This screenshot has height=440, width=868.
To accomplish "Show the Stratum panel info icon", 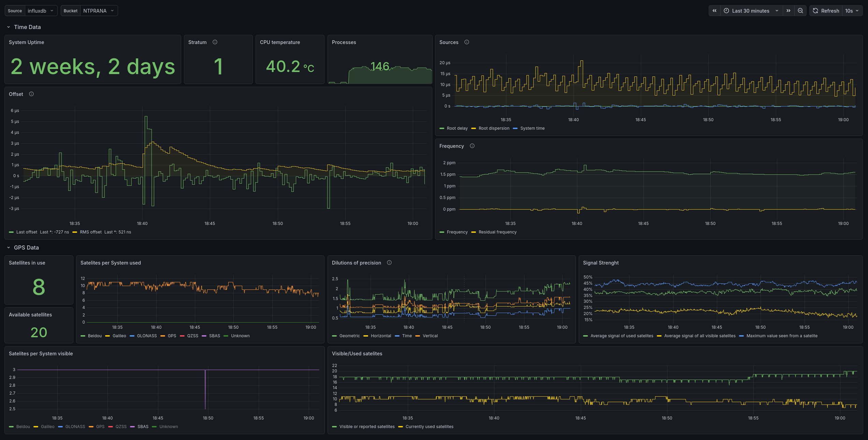I will tap(215, 42).
